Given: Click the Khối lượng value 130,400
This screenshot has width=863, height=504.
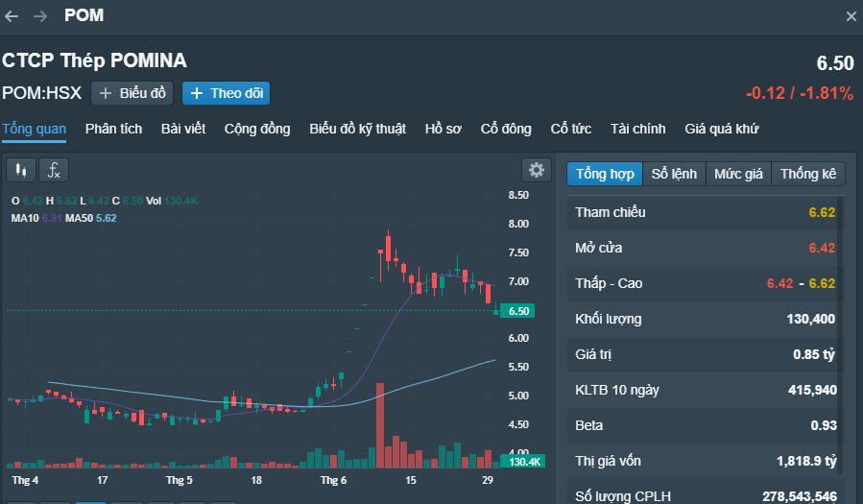Looking at the screenshot, I should click(x=811, y=319).
